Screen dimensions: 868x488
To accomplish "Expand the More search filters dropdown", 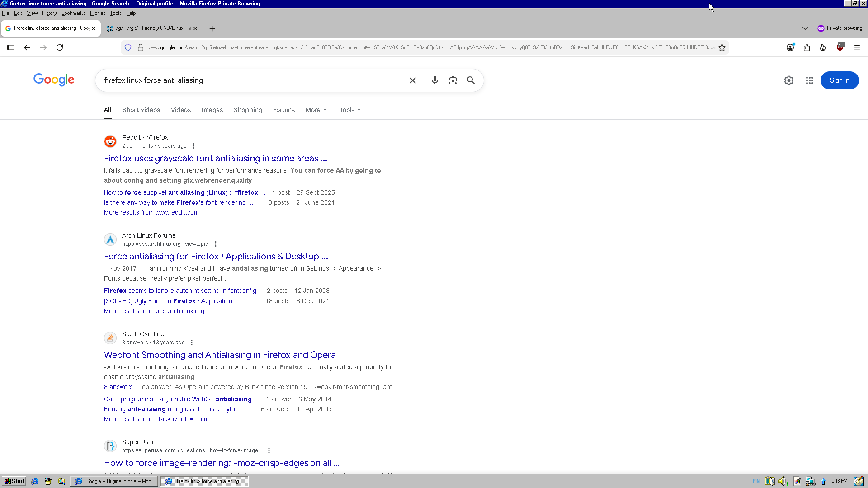I will tap(316, 110).
